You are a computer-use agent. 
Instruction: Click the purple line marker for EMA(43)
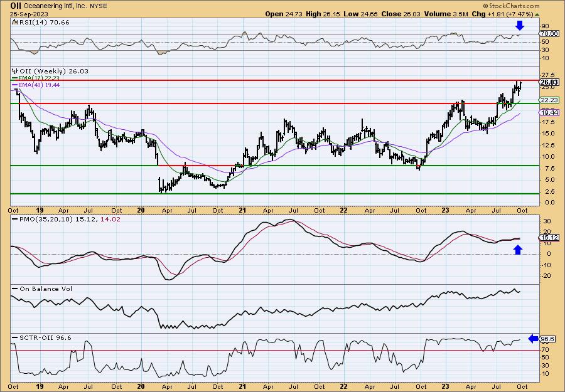click(x=15, y=85)
